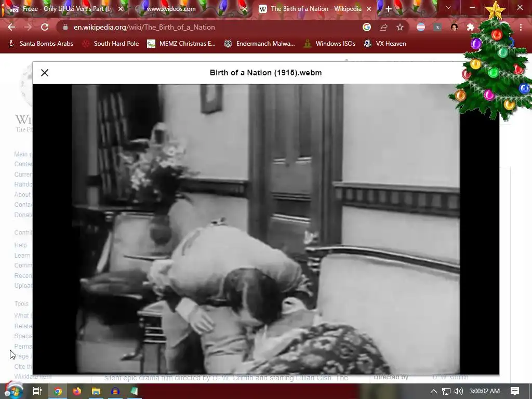Viewport: 532px width, 399px height.
Task: Click the Chrome taskbar icon
Action: (x=58, y=391)
